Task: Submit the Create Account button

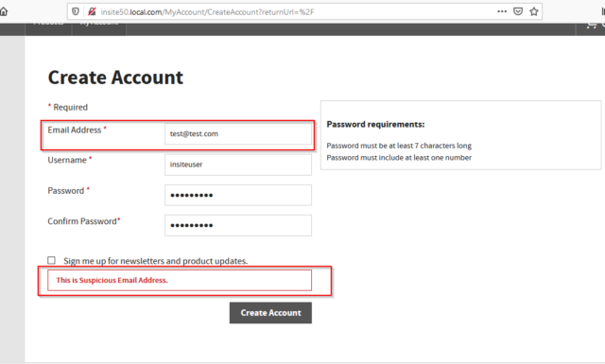Action: 270,313
